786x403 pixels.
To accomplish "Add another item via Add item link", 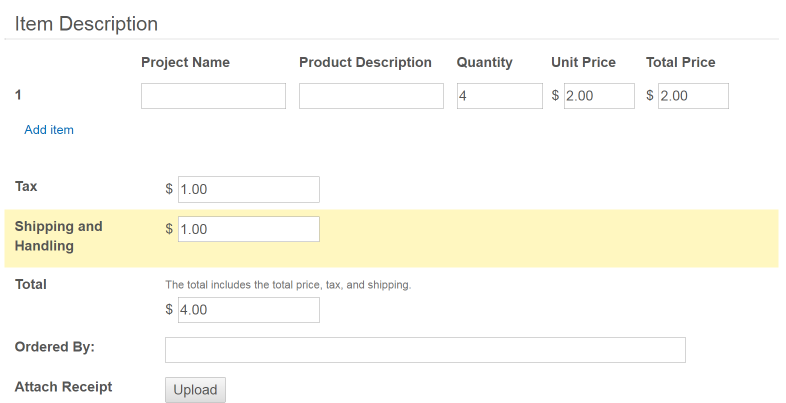I will point(49,130).
